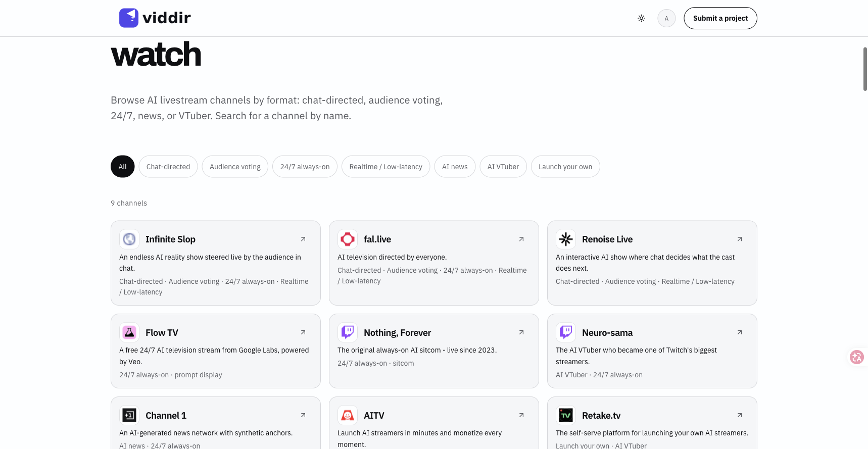The image size is (868, 449).
Task: Click the Neuro-sama Twitch icon
Action: click(566, 332)
